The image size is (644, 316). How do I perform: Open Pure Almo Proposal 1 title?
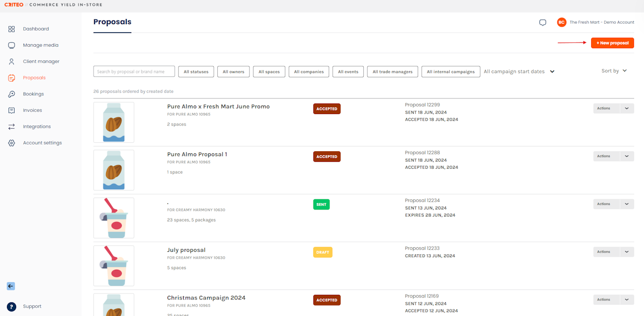click(197, 154)
